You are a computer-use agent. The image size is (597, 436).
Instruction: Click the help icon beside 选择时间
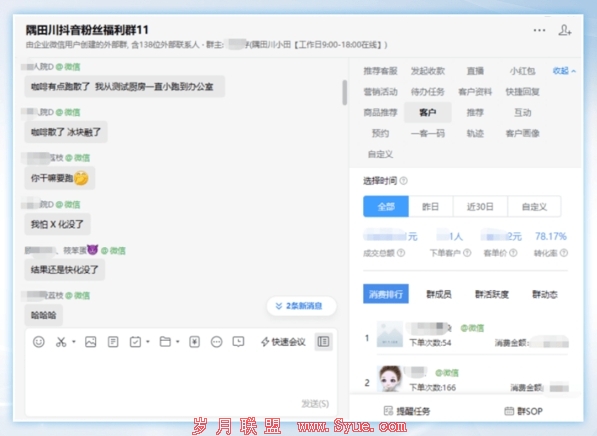[404, 181]
